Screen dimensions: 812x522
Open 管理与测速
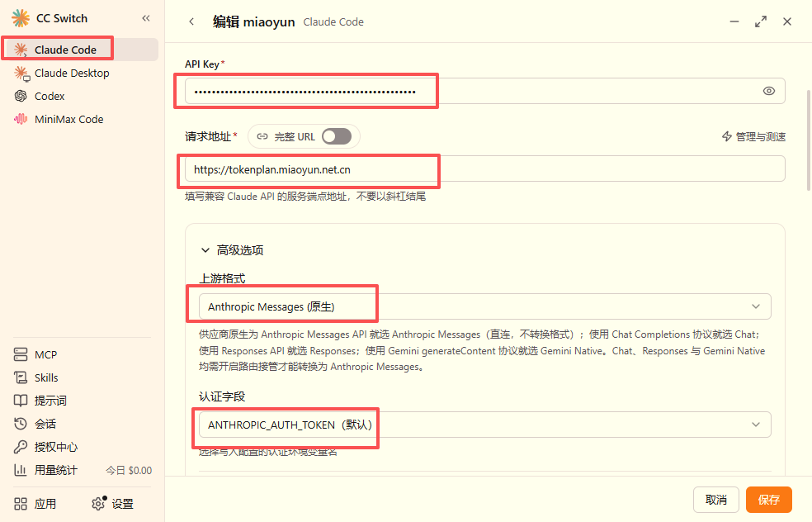[753, 137]
